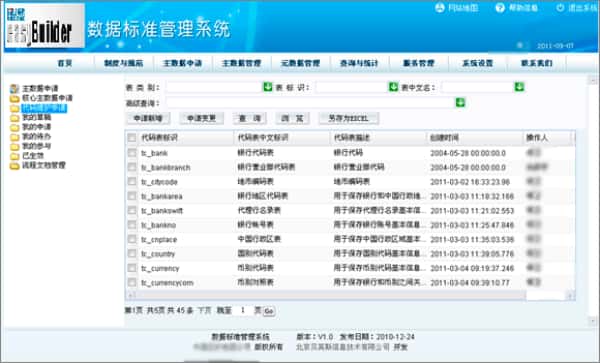Click the site map icon in header
The height and width of the screenshot is (363, 600).
coord(440,7)
